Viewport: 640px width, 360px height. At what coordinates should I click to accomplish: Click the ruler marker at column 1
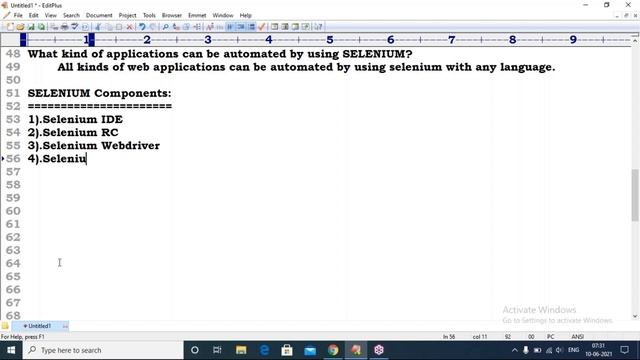coord(86,40)
